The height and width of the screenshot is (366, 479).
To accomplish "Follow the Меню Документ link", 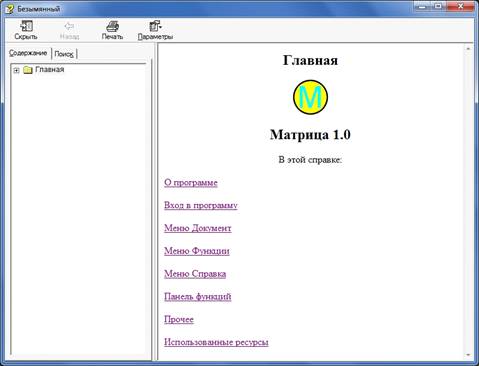I will coord(198,228).
